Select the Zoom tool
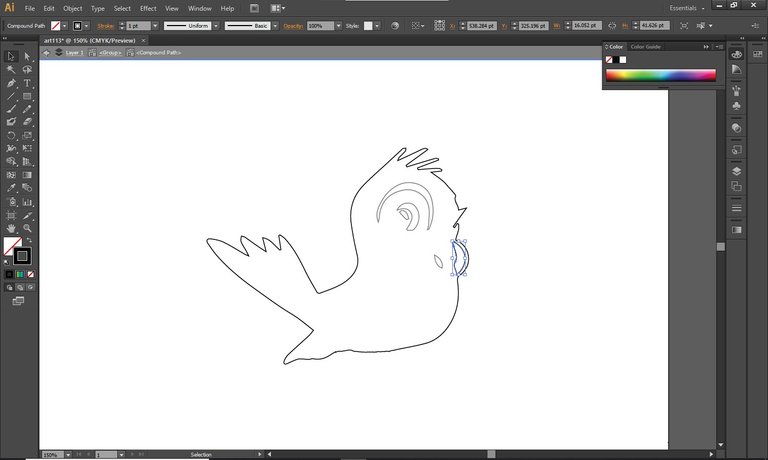The width and height of the screenshot is (768, 460). [x=27, y=228]
